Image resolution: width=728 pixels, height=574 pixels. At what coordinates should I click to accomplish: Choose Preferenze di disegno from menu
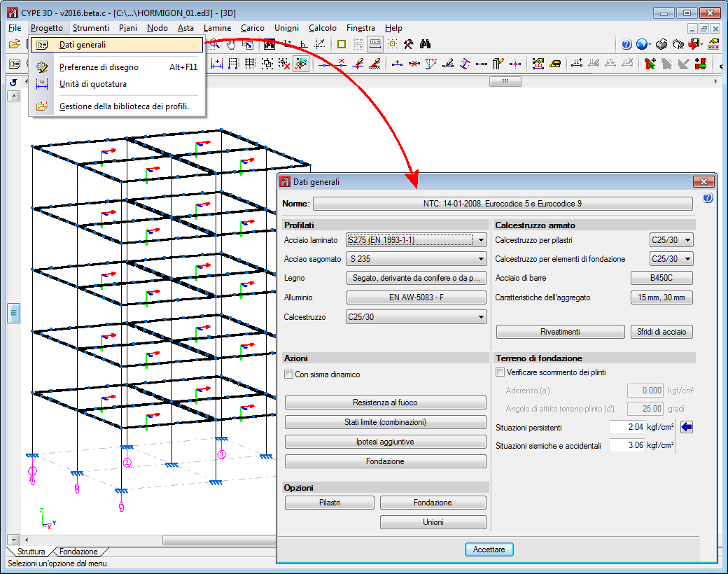pos(117,67)
